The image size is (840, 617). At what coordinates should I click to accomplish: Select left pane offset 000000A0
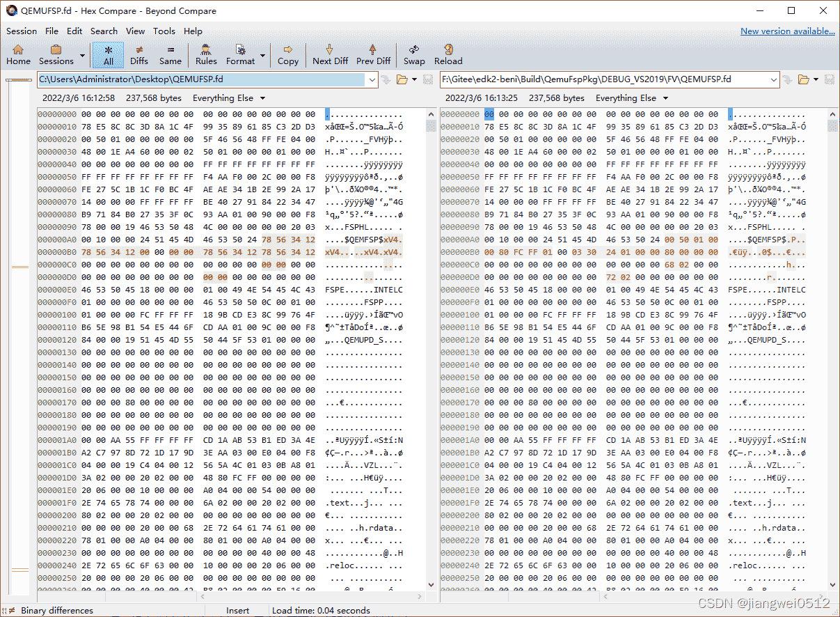[58, 240]
